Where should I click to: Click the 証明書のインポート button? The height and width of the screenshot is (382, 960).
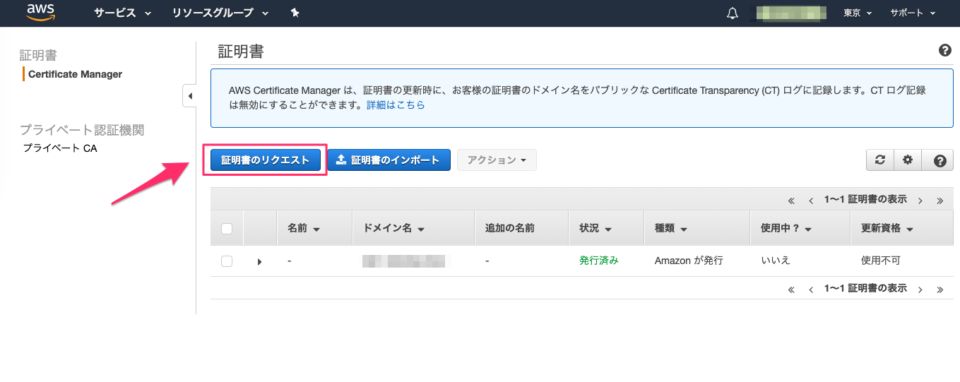pyautogui.click(x=389, y=160)
